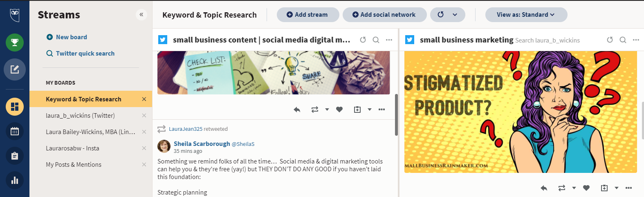Open LauraJean325 profile link
Screen dimensions: 644x197
pyautogui.click(x=186, y=129)
